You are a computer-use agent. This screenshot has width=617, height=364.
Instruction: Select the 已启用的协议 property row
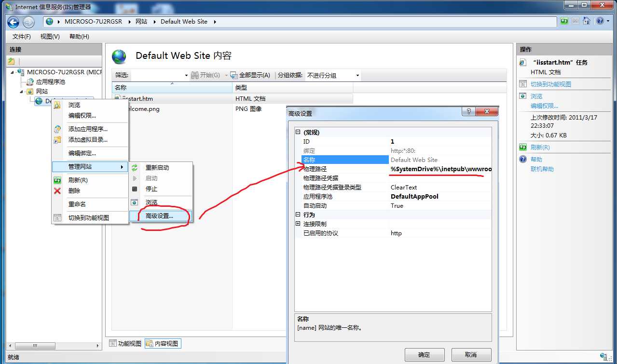pos(396,233)
